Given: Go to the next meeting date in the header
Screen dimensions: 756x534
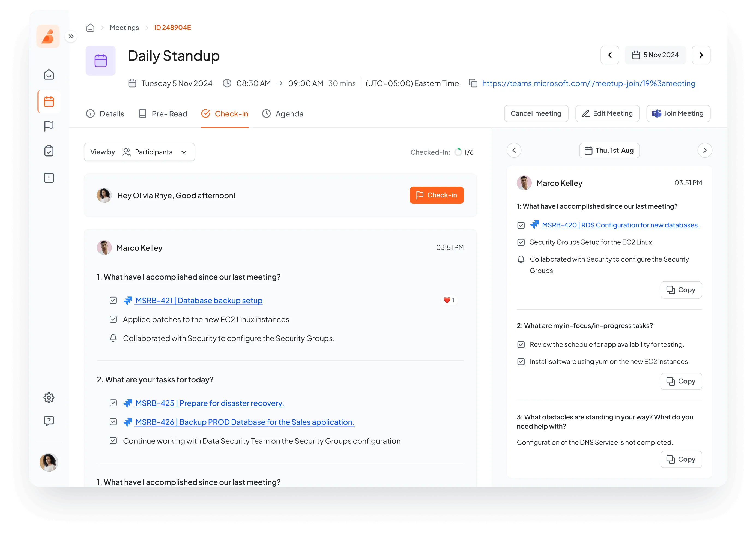Looking at the screenshot, I should (x=701, y=55).
